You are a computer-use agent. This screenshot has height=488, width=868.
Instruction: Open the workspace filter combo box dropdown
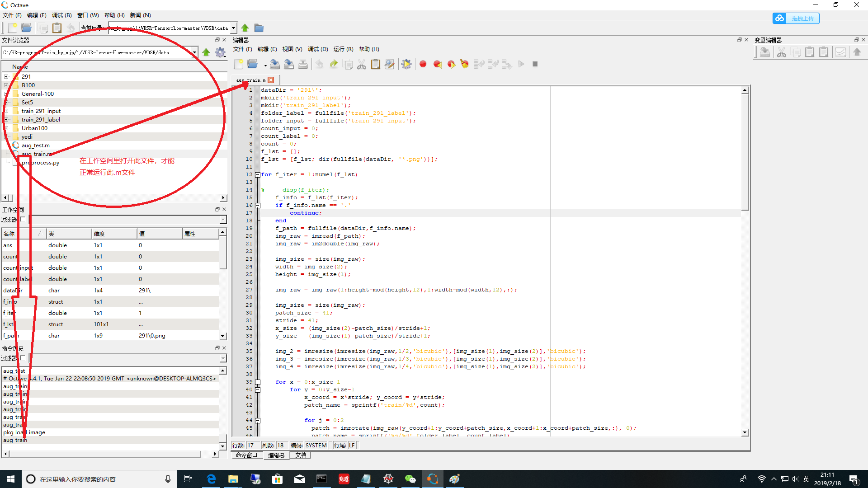click(x=223, y=220)
